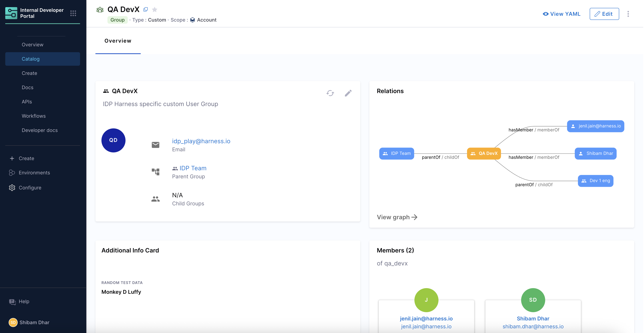Viewport: 644px width, 333px height.
Task: Click the Group tag badge
Action: [x=117, y=20]
